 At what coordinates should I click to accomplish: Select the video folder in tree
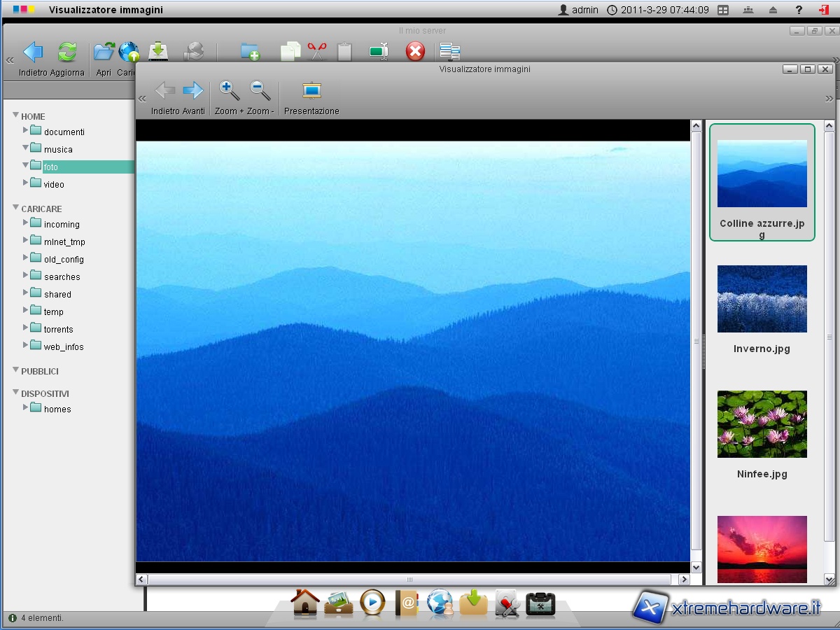click(54, 185)
